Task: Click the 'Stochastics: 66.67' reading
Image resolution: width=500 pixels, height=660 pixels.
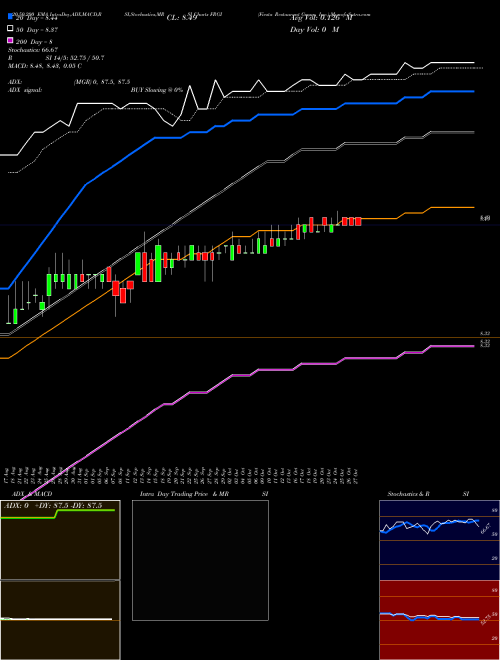Action: tap(32, 50)
